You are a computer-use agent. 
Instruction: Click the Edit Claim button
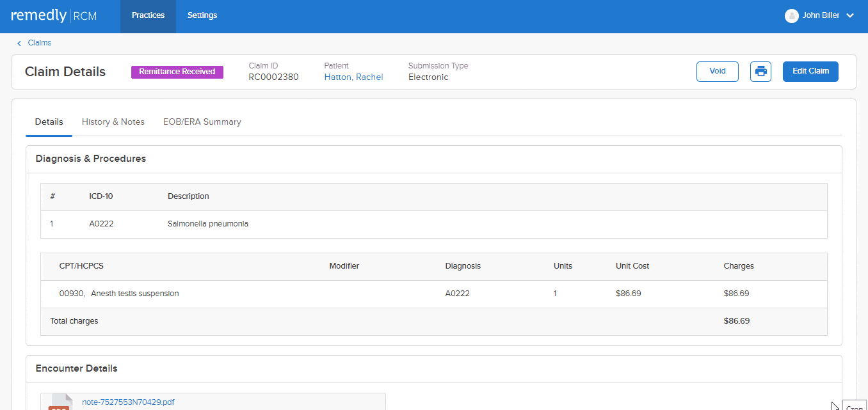[810, 72]
